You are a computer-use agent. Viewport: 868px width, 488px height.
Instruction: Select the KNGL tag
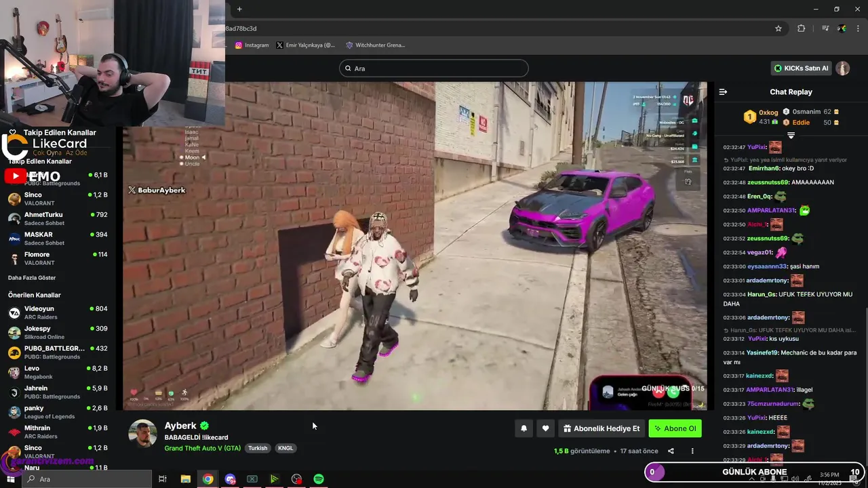(285, 448)
